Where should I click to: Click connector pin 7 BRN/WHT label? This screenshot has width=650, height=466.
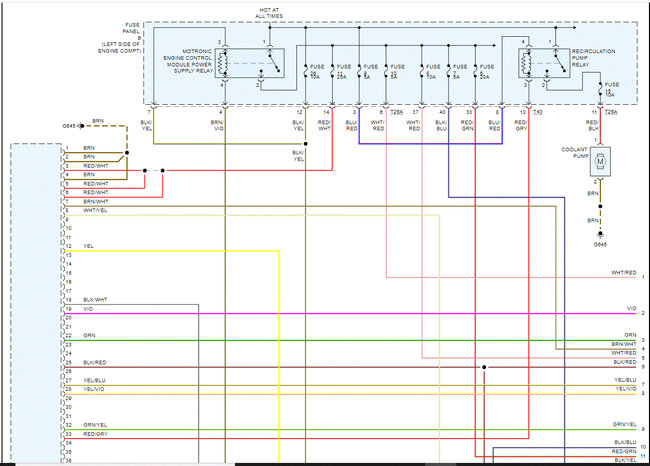click(96, 201)
